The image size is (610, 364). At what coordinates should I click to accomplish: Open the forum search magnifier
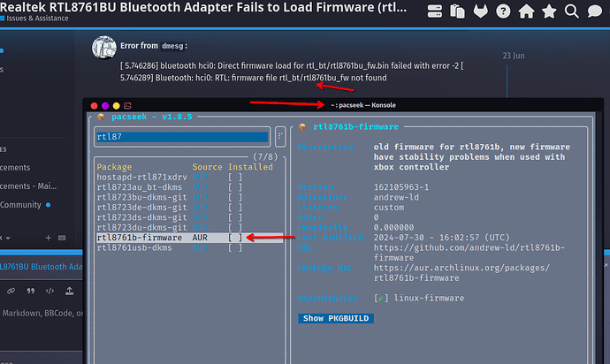pyautogui.click(x=571, y=11)
